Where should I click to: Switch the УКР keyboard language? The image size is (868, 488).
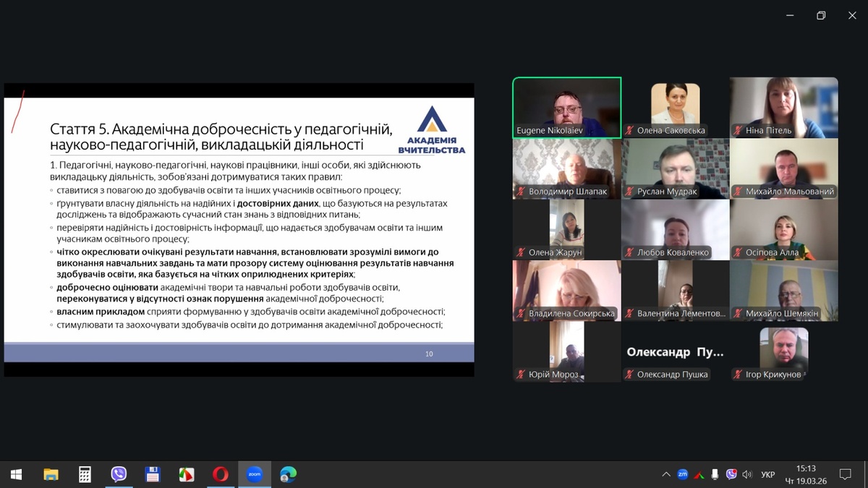coord(768,474)
